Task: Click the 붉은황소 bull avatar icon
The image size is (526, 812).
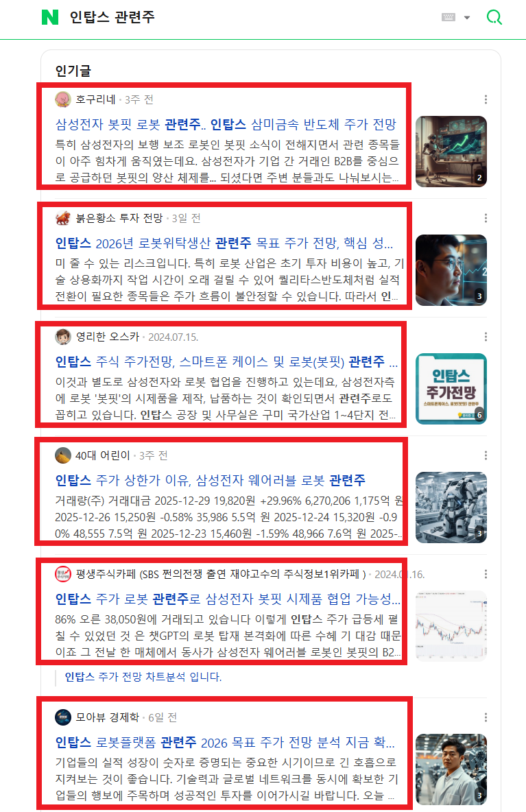Action: [x=63, y=218]
